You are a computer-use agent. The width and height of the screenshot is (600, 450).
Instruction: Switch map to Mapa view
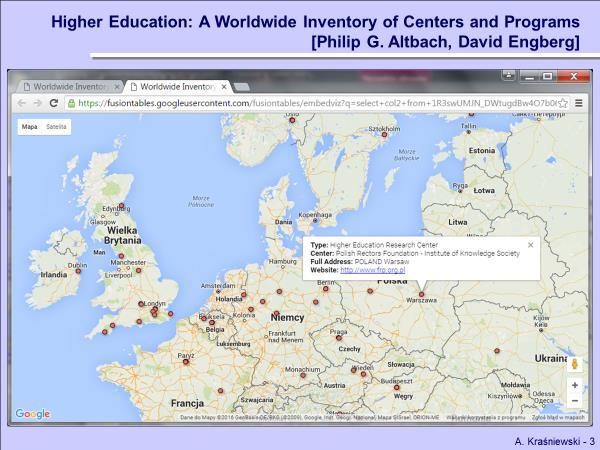(x=29, y=127)
